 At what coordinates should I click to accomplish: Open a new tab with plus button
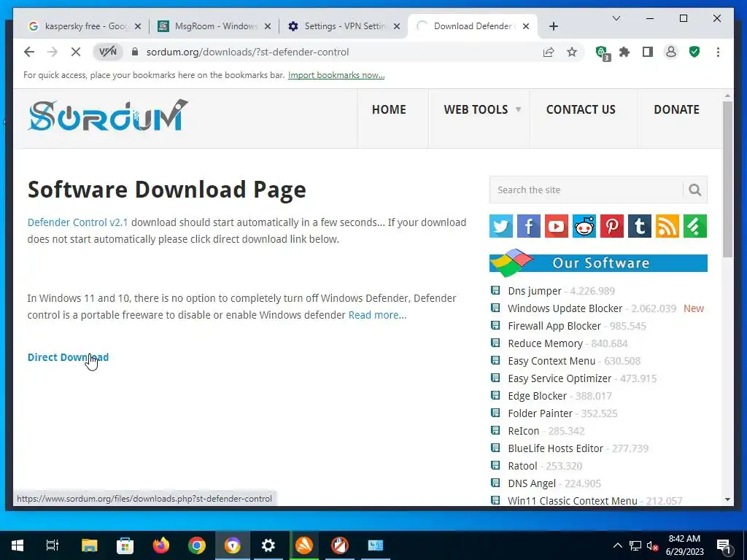click(x=553, y=26)
